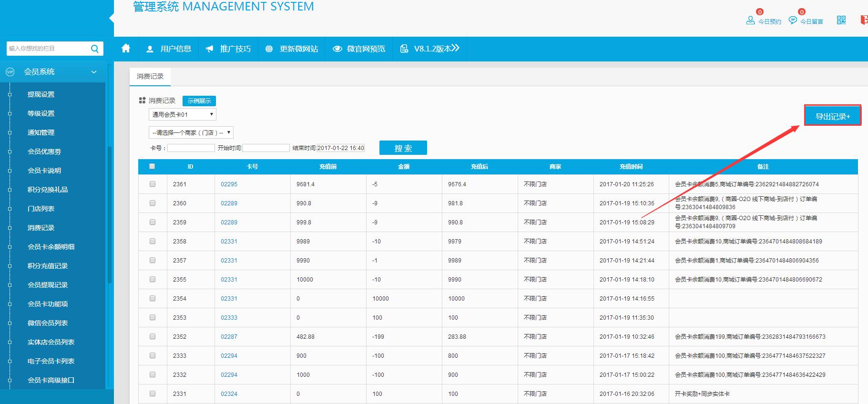This screenshot has width=868, height=404.
Task: Click the 更新微网站 globe icon
Action: (x=269, y=49)
